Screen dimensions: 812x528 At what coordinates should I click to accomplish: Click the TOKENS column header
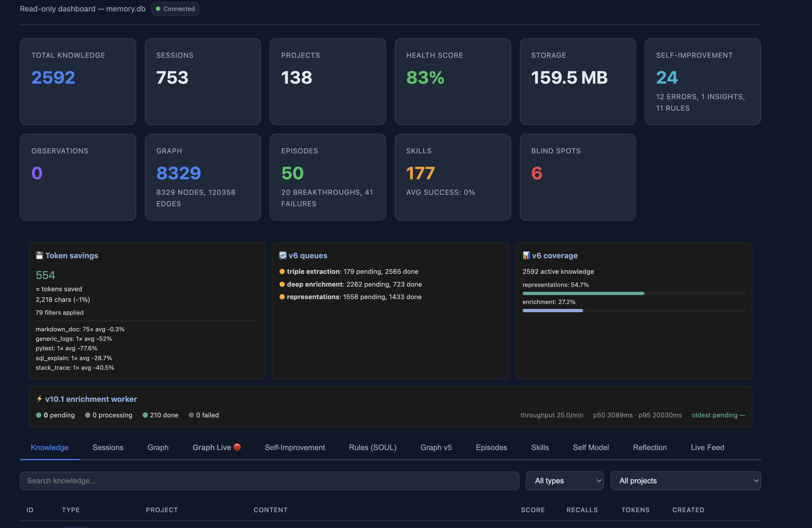(635, 510)
